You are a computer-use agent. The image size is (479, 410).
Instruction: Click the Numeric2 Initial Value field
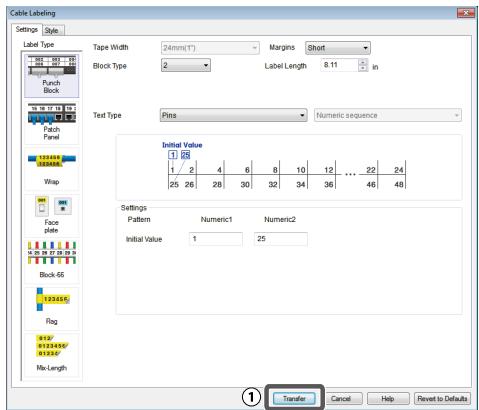(281, 239)
